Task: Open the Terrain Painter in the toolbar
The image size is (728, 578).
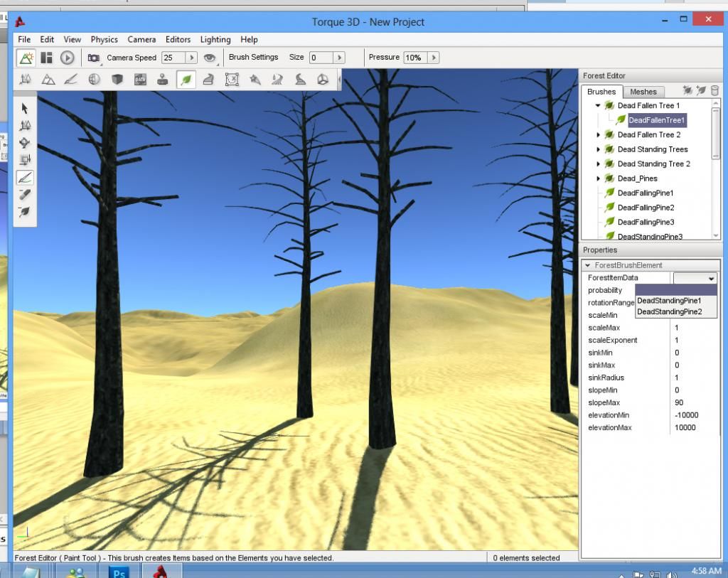Action: point(71,80)
